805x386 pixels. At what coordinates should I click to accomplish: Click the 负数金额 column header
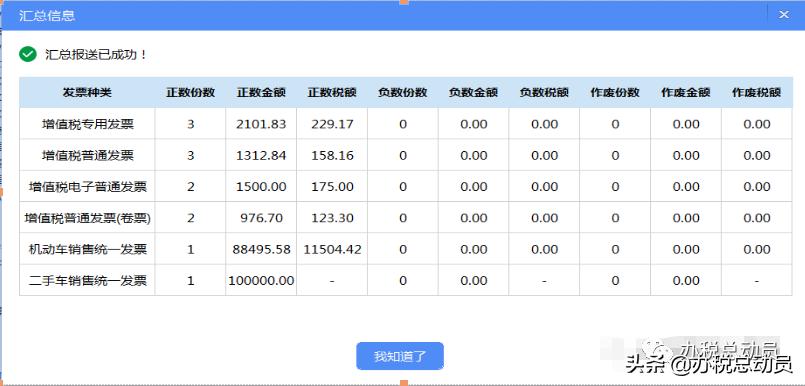coord(473,93)
